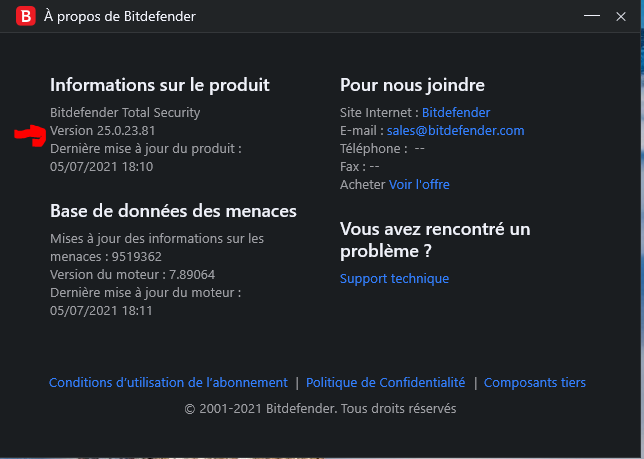Viewport: 644px width, 459px height.
Task: Open the Composants tiers link
Action: [534, 383]
